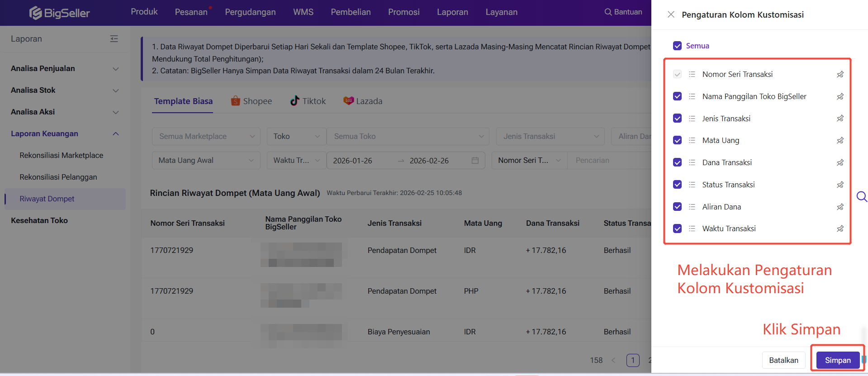
Task: Switch to the Shopee tab
Action: tap(251, 101)
